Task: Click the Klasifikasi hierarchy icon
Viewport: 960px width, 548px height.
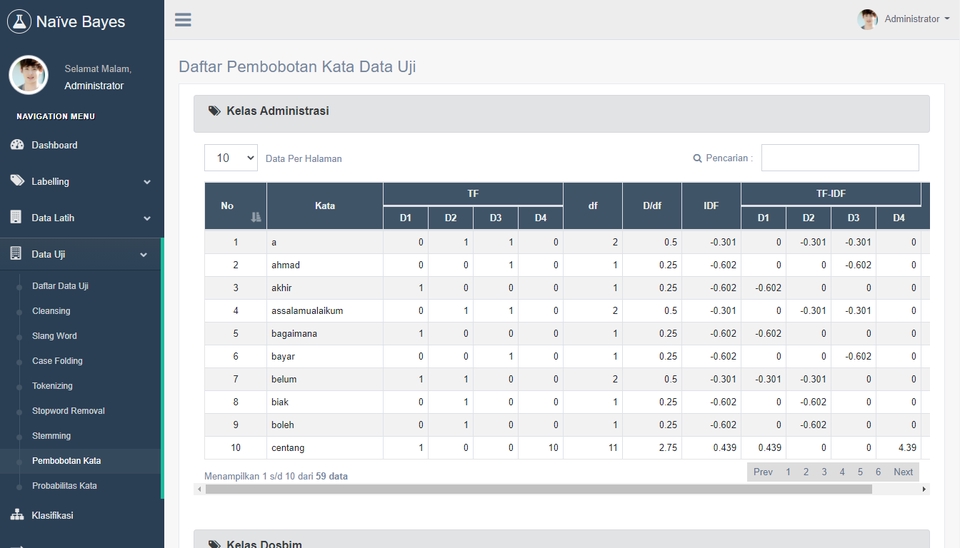Action: click(17, 514)
